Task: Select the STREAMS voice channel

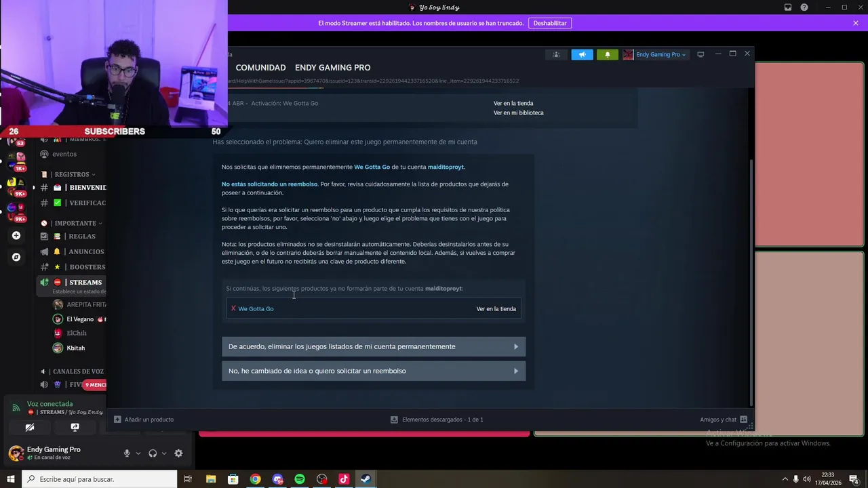Action: [x=72, y=285]
